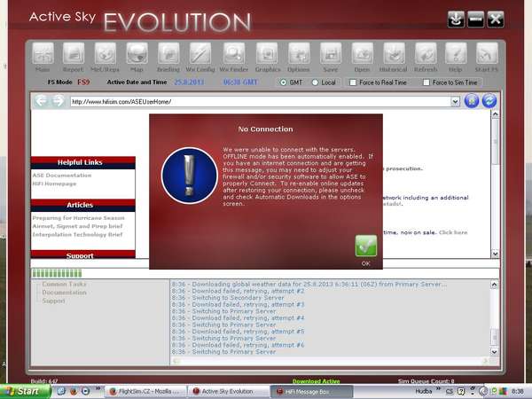Enable the Force to Sim Time checkbox
The height and width of the screenshot is (399, 532).
426,82
